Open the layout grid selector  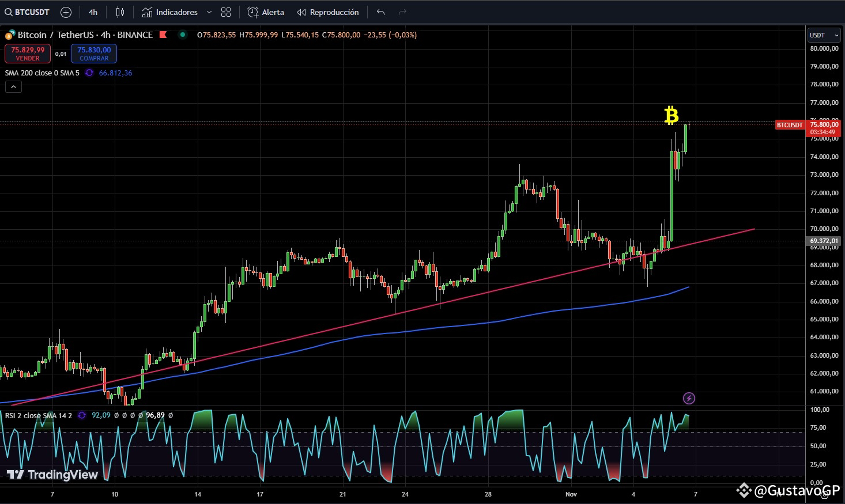click(226, 12)
